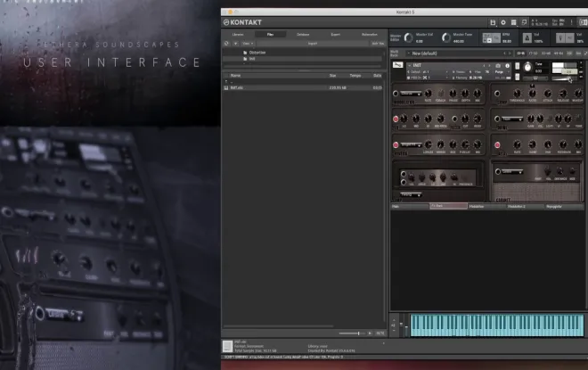The image size is (588, 370).
Task: Click the Cabinet DISTANCE knob
Action: click(559, 171)
